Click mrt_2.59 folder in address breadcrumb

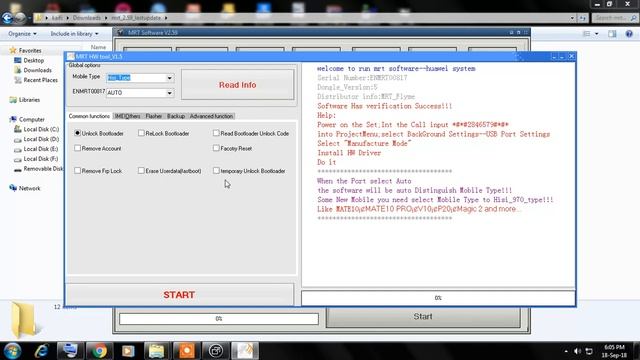[x=136, y=18]
